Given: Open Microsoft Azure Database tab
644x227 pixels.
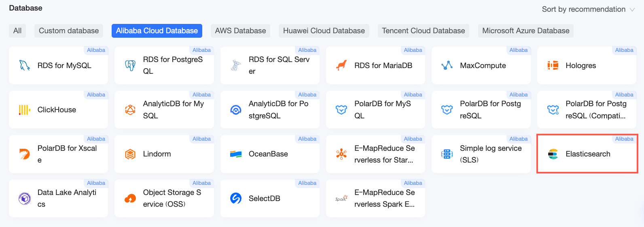Looking at the screenshot, I should tap(526, 31).
